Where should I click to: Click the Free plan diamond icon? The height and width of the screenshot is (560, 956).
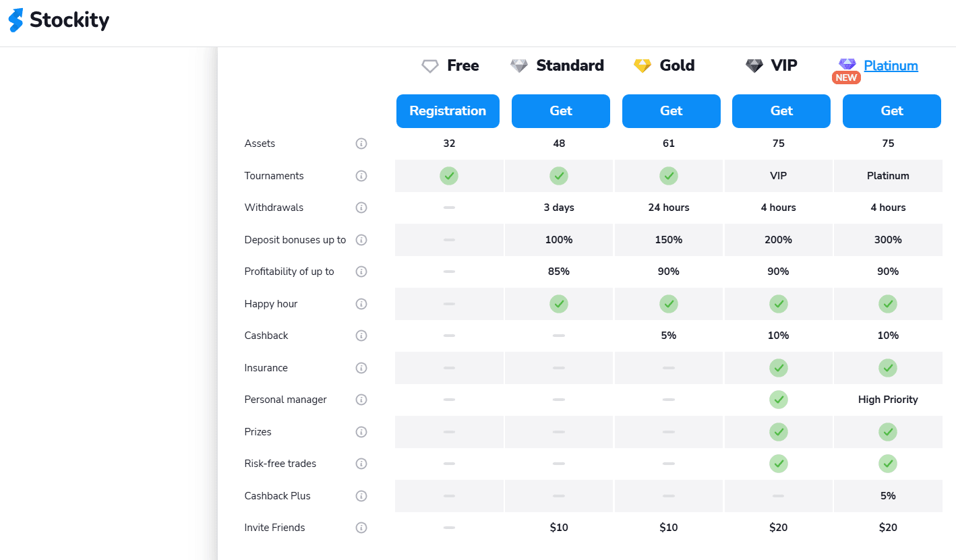(430, 66)
